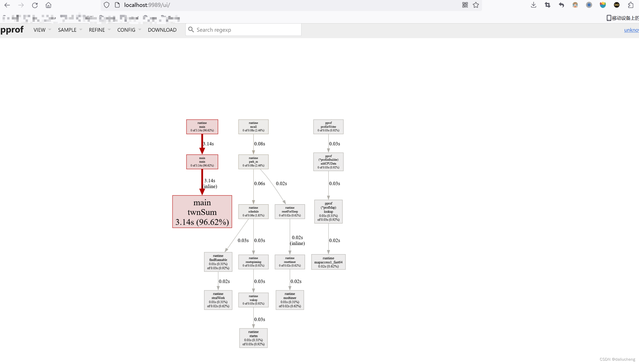
Task: Select the runtime startm node
Action: pos(253,338)
